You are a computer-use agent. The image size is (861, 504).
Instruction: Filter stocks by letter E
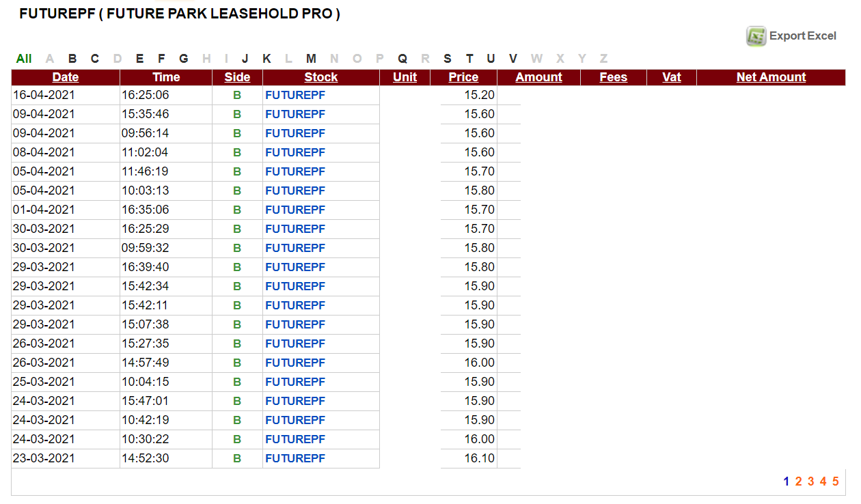coord(139,59)
